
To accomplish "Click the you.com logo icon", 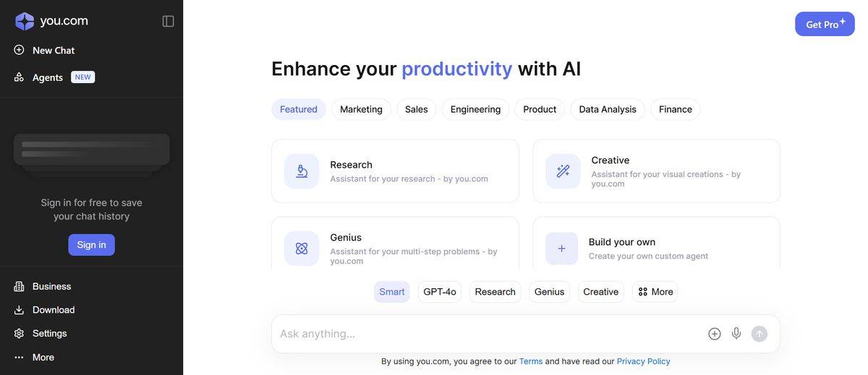I will (25, 21).
